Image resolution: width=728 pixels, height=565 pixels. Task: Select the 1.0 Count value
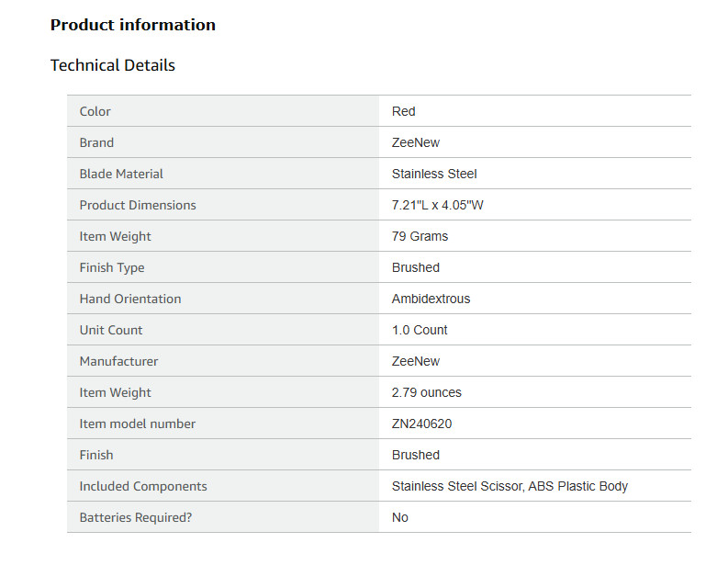(420, 330)
